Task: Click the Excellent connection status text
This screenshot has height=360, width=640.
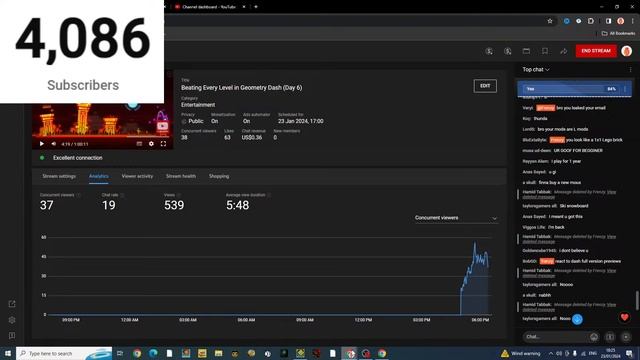Action: coord(78,158)
